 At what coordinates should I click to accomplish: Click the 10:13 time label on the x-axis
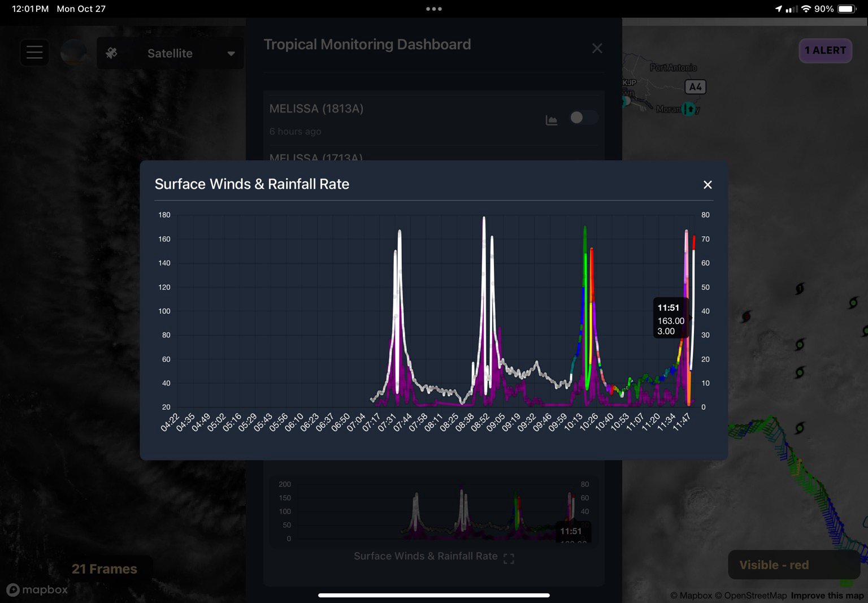coord(573,422)
